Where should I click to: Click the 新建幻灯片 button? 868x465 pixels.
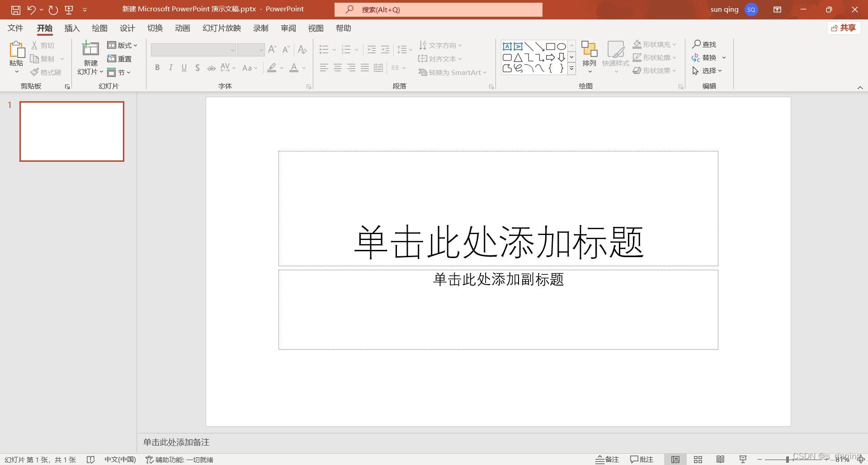tap(90, 57)
